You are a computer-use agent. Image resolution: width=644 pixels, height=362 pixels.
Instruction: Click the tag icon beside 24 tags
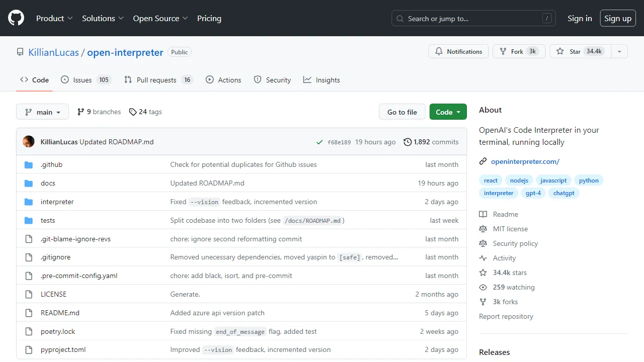[x=133, y=112]
